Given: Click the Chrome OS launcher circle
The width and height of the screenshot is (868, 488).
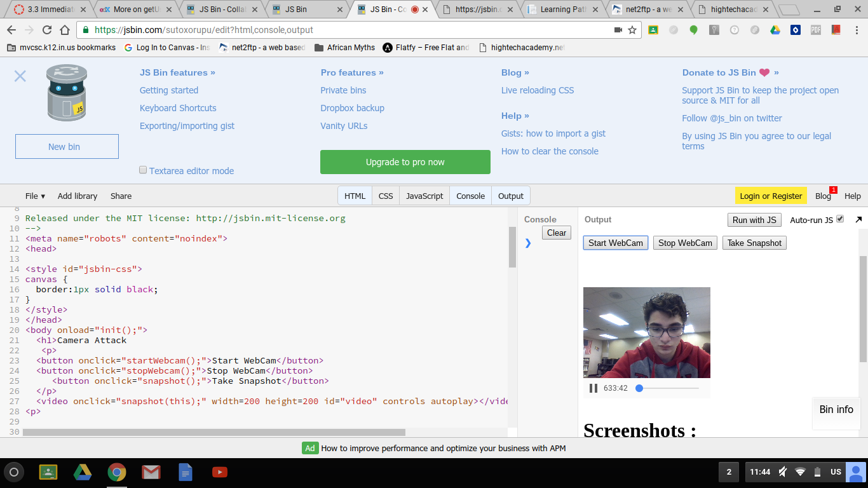Looking at the screenshot, I should tap(14, 472).
